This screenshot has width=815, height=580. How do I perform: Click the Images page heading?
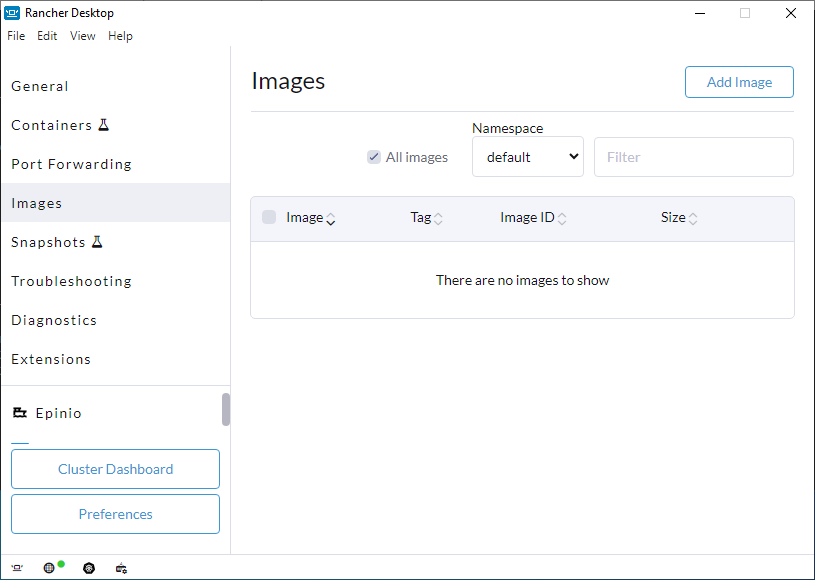click(288, 81)
